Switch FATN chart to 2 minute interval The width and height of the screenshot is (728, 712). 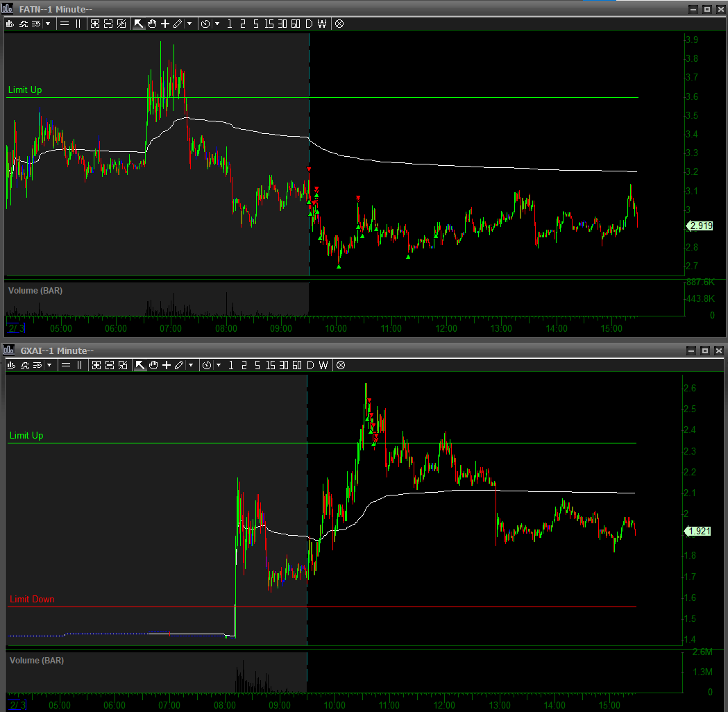[x=242, y=24]
